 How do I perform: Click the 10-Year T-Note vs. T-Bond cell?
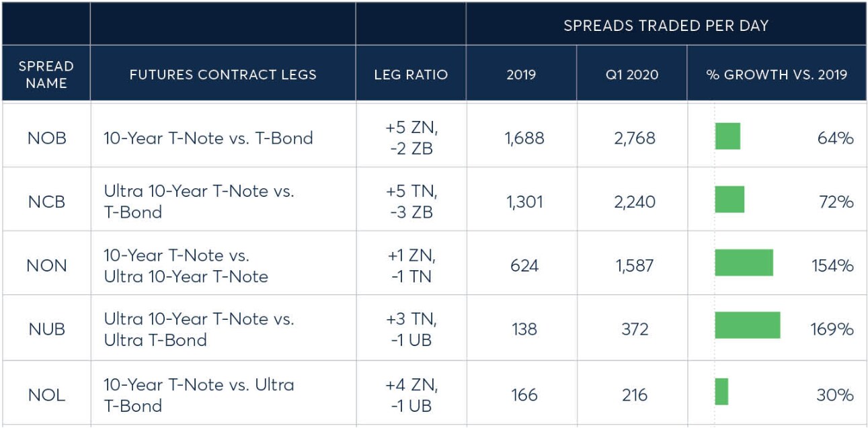(x=208, y=138)
